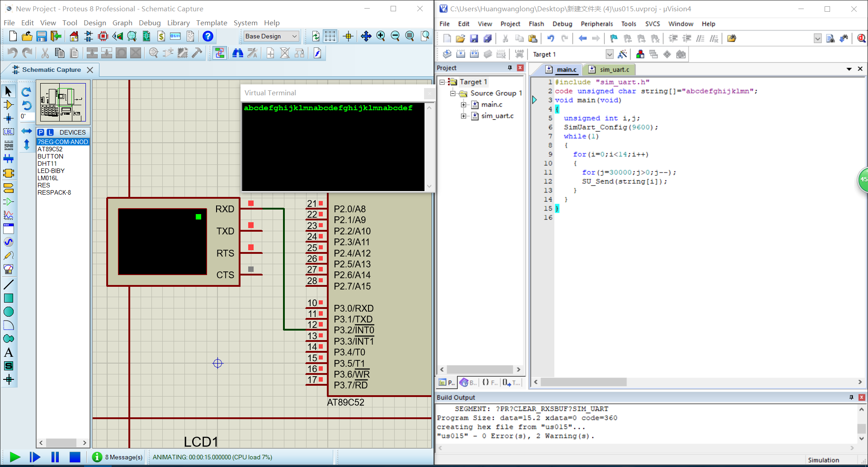Expand the sim_uart.c tree node
This screenshot has height=467, width=868.
click(x=463, y=116)
